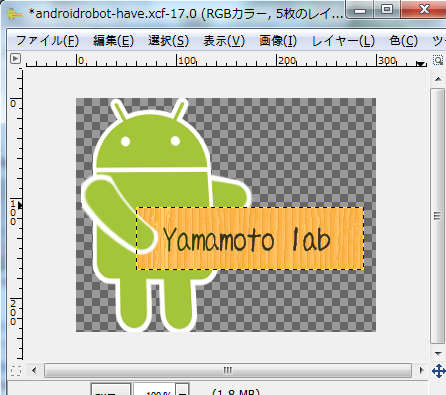Screen dimensions: 446x395
Task: Click the zoom-on-resize magnifier icon
Action: (438, 60)
